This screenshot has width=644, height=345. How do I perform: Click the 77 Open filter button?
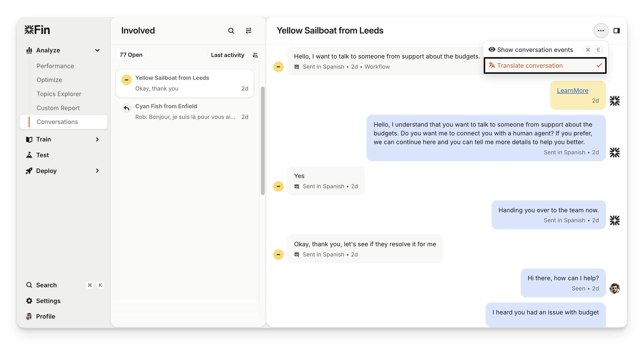[131, 55]
